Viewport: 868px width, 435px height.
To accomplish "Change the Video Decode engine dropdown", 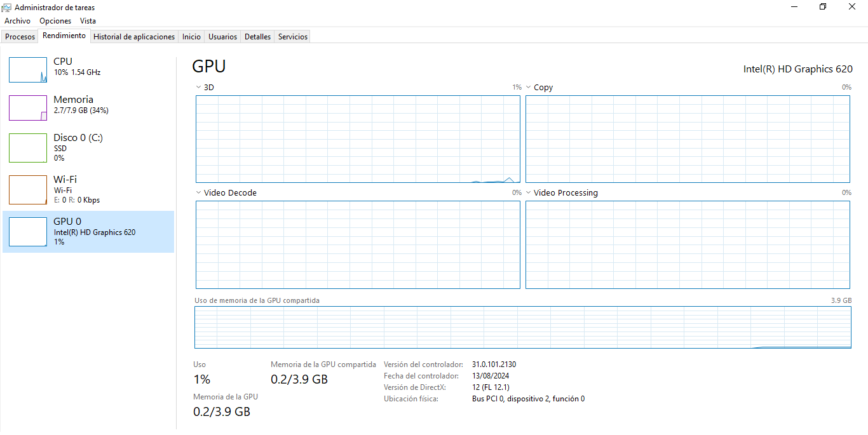I will (x=198, y=193).
